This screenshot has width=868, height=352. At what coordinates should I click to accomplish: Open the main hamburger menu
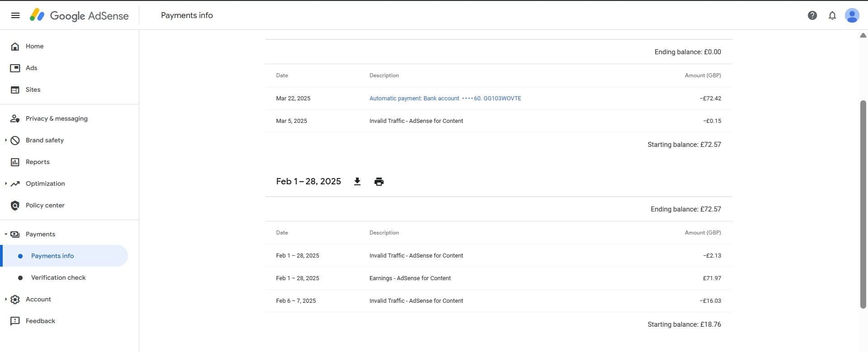(15, 15)
